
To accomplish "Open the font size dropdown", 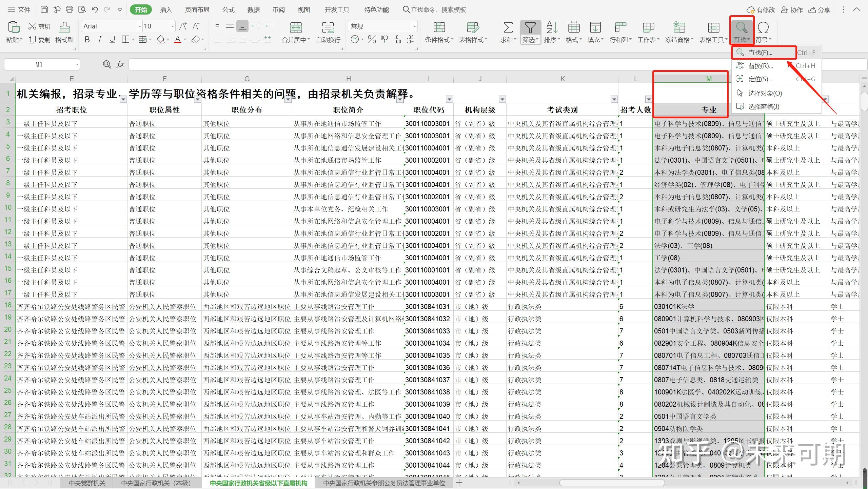I will [x=173, y=26].
